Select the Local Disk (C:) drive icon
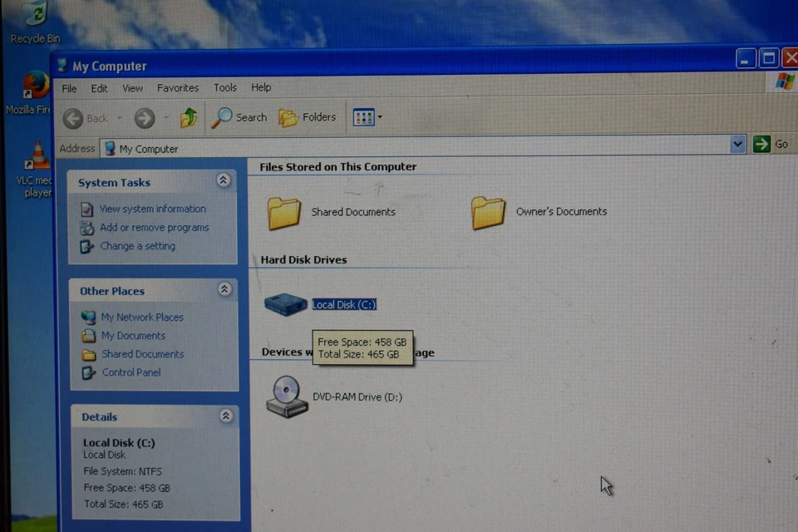Screen dimensions: 798x532 pos(285,304)
